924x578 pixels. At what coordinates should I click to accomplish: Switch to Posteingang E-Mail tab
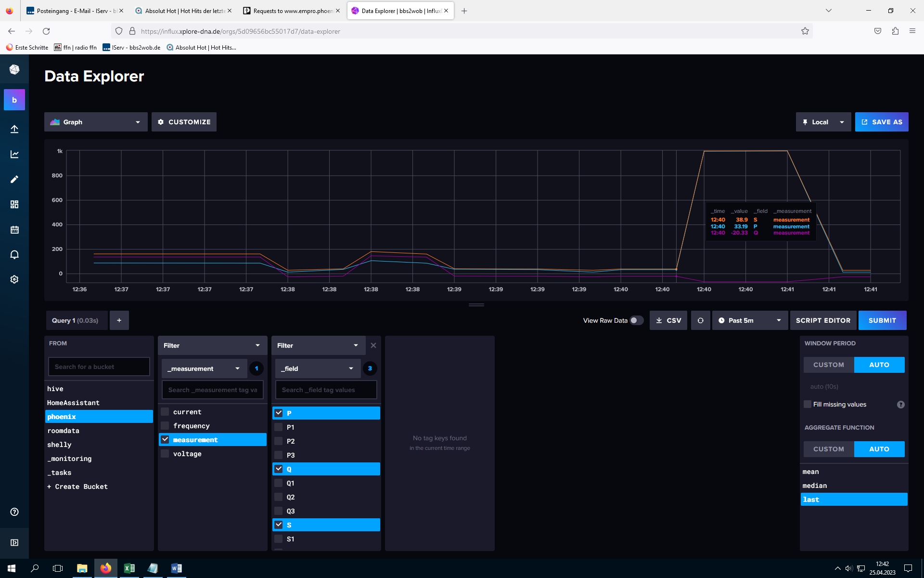coord(74,11)
